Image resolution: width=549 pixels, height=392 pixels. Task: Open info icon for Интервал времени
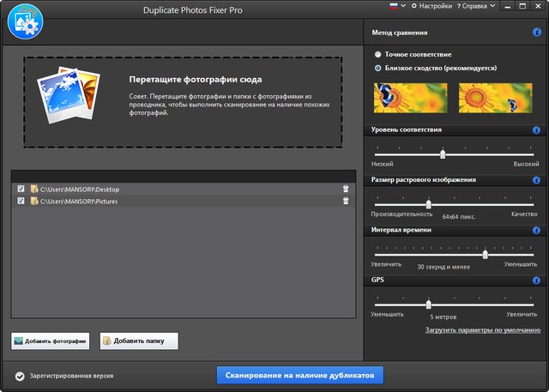pos(536,230)
